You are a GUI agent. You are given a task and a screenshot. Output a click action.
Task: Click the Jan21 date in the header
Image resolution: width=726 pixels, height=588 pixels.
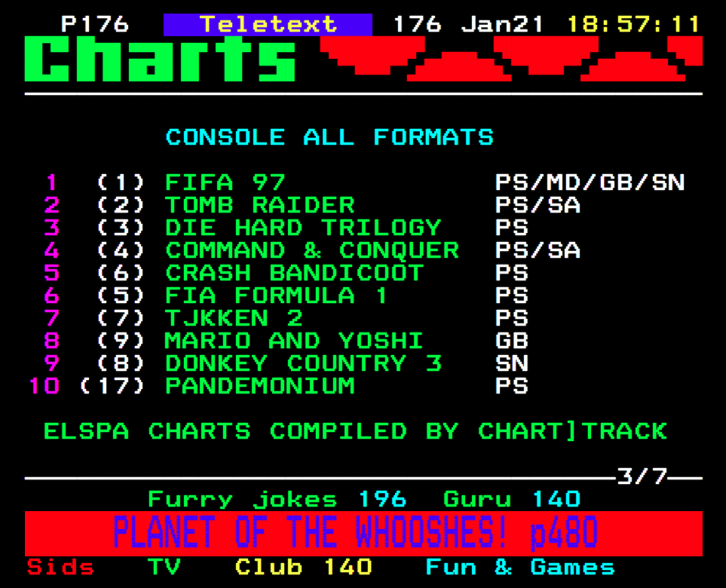(x=502, y=24)
